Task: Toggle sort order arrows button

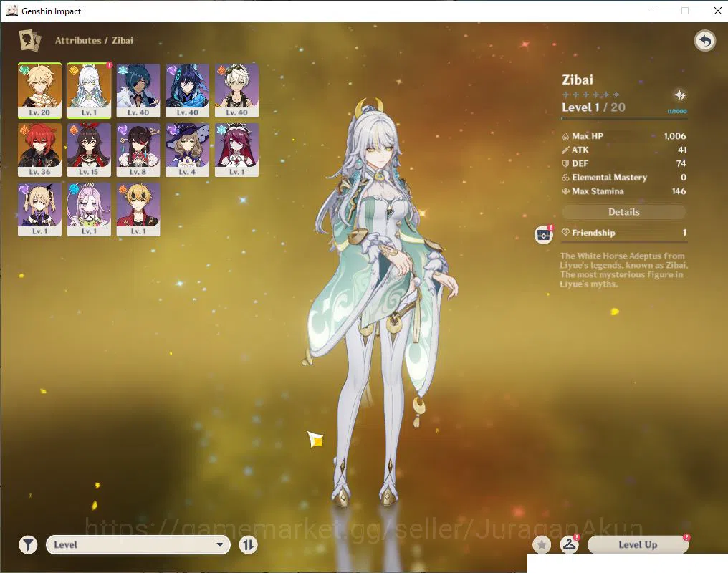Action: 249,544
